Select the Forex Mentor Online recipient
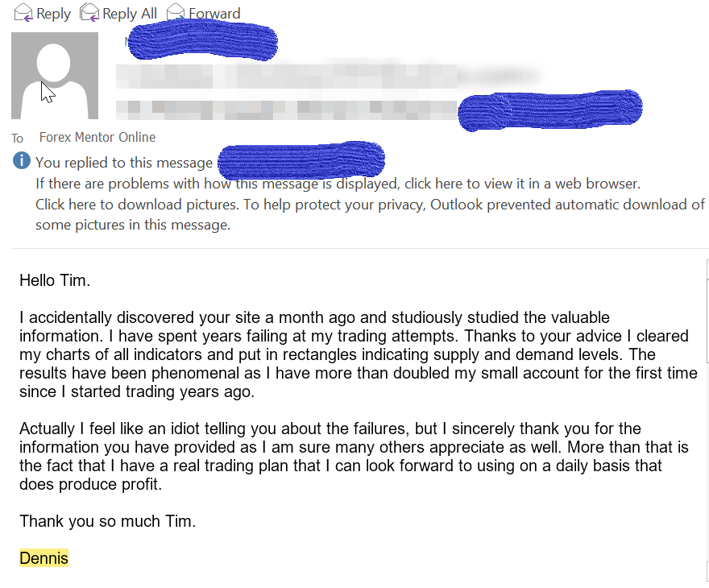 (x=97, y=137)
